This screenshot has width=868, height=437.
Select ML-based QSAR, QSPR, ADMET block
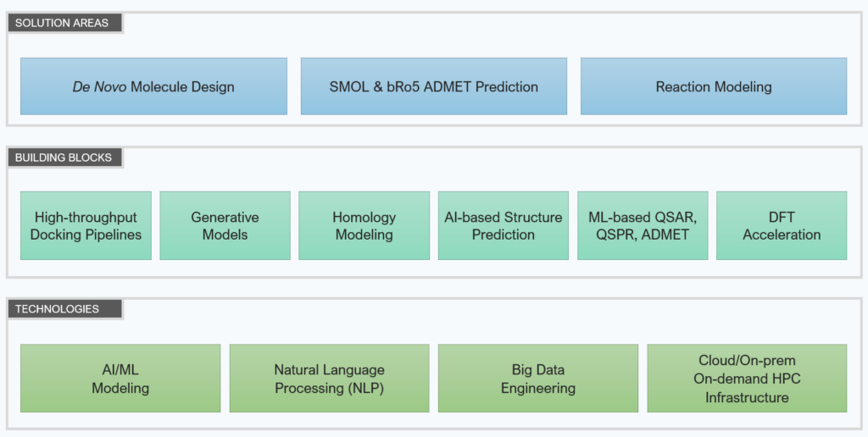pyautogui.click(x=642, y=225)
